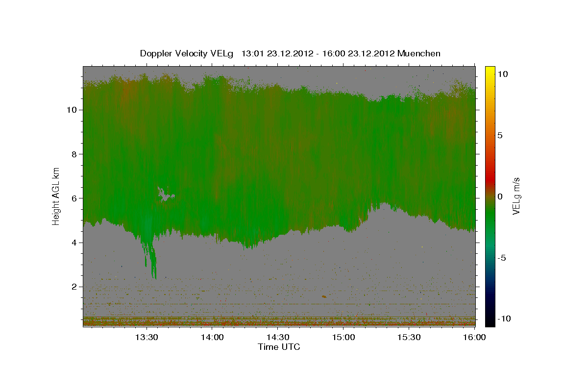Click the height axis label 4
The width and height of the screenshot is (588, 392).
[74, 243]
